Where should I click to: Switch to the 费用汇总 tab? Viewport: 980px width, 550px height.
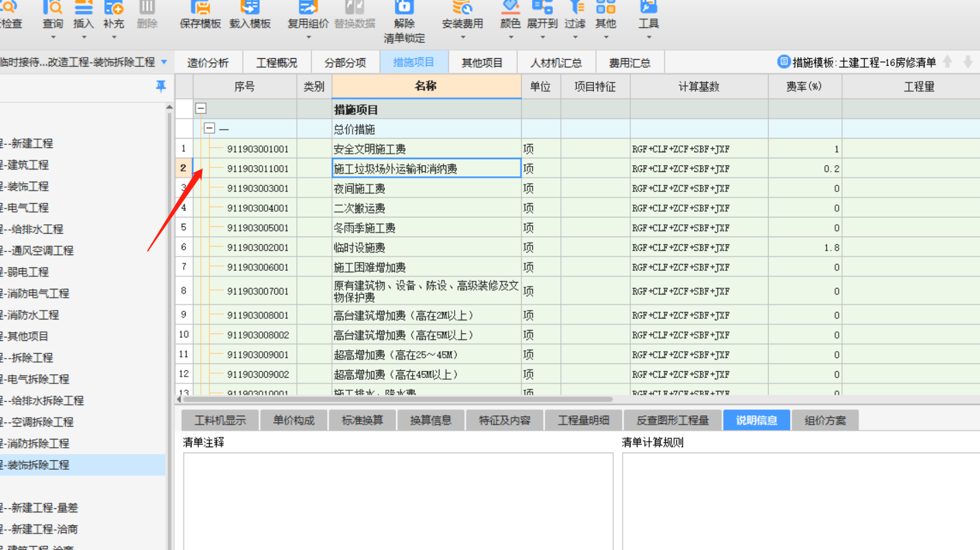[630, 62]
